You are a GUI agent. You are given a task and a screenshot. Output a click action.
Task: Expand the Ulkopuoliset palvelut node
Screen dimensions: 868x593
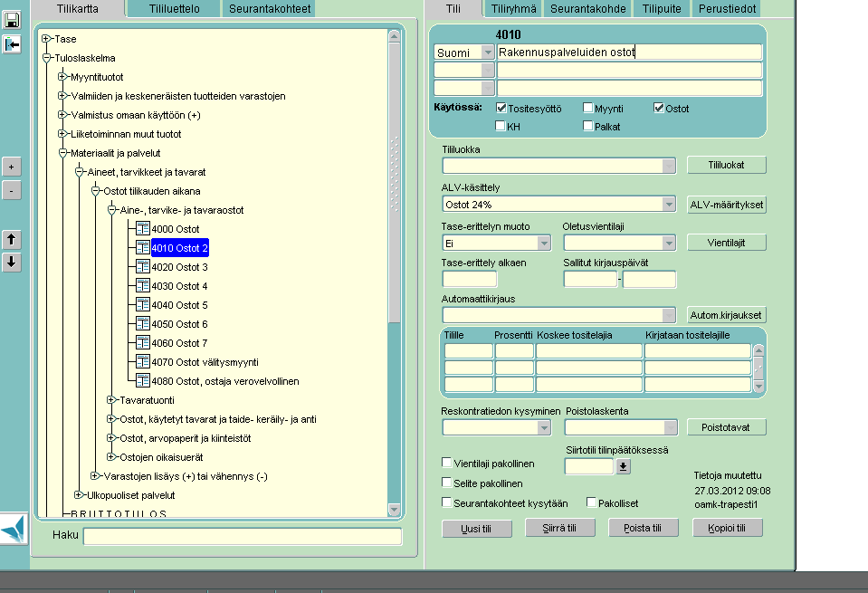tap(79, 495)
